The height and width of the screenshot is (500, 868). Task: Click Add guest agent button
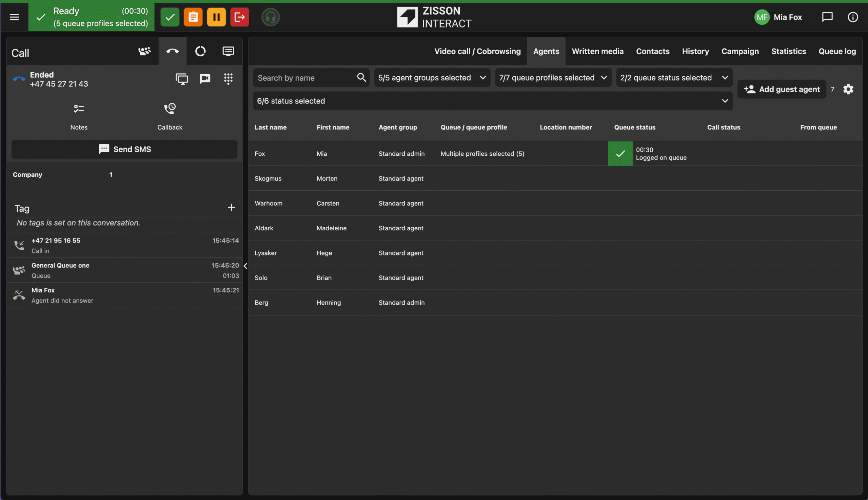(x=782, y=89)
